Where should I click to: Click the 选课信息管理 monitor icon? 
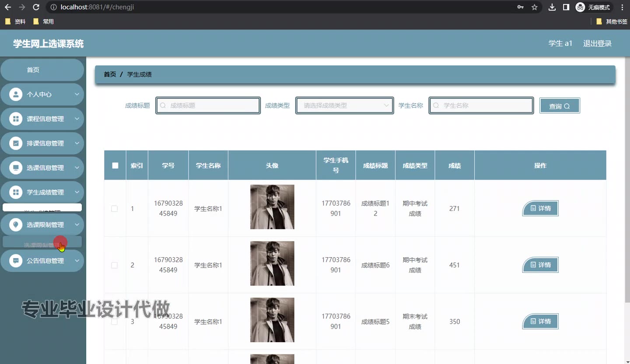point(16,168)
